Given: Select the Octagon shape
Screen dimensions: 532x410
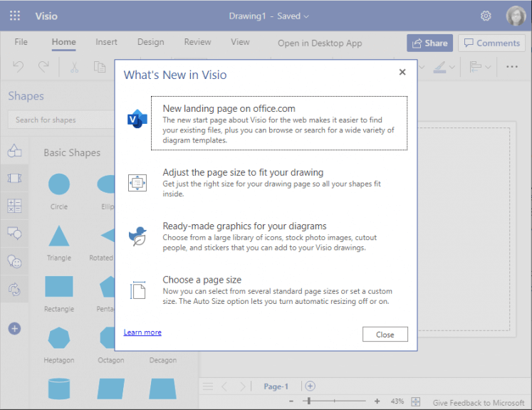Looking at the screenshot, I should click(x=108, y=338).
